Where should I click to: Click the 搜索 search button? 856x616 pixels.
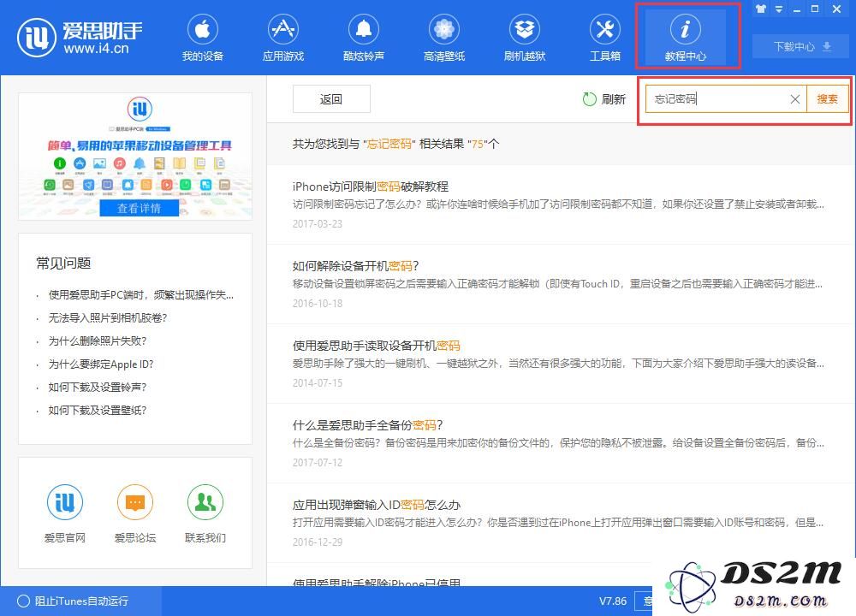[x=827, y=98]
